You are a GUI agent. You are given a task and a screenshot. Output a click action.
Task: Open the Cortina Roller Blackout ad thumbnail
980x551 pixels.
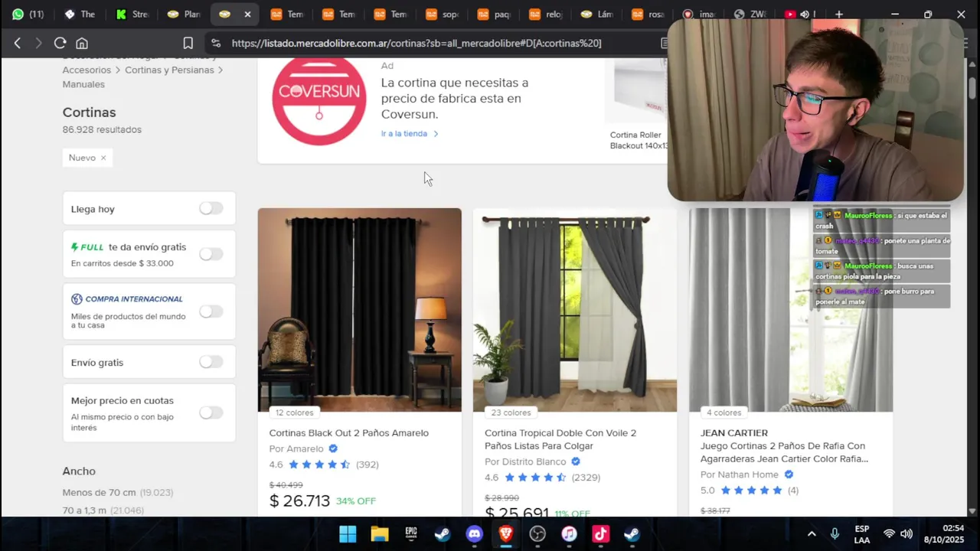click(636, 90)
